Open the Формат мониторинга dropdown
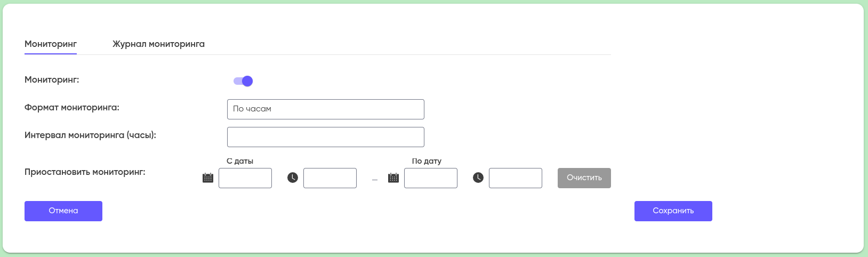 tap(325, 109)
